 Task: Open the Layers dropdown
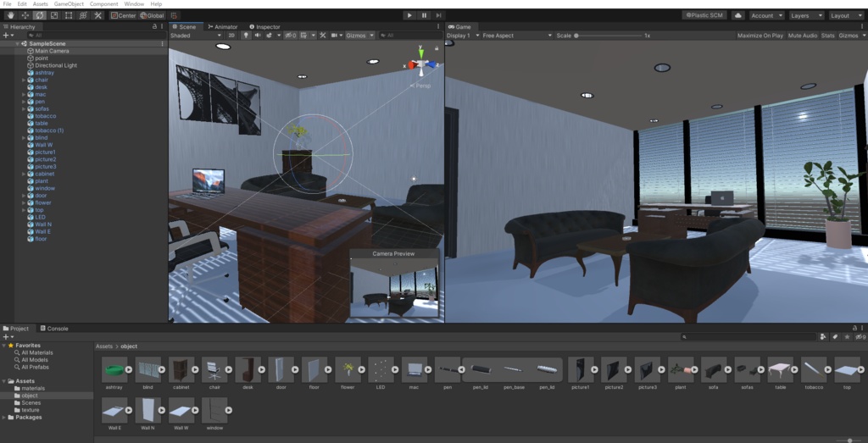click(x=806, y=15)
